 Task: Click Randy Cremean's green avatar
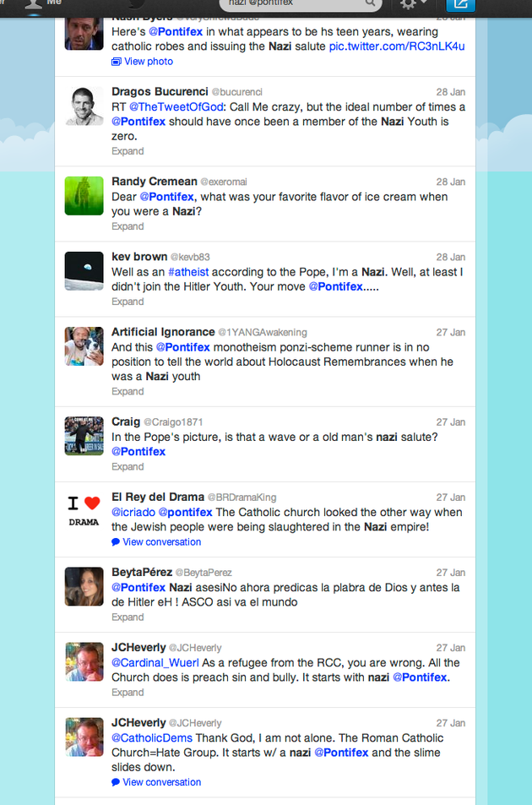point(84,196)
